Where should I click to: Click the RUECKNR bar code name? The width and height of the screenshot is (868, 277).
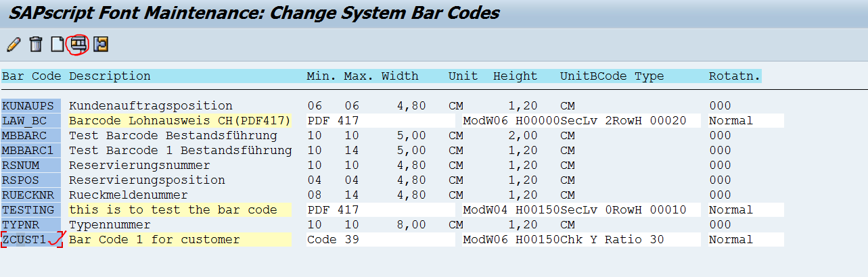tap(27, 195)
